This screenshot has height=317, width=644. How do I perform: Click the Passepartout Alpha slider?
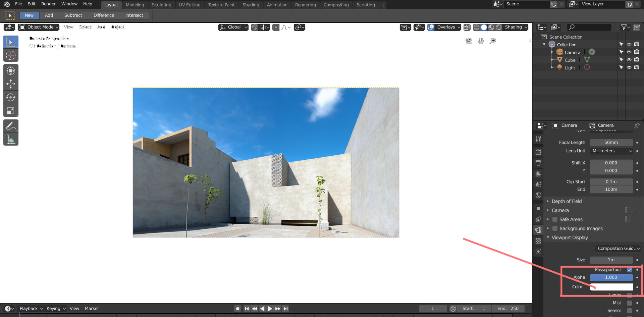(x=611, y=277)
